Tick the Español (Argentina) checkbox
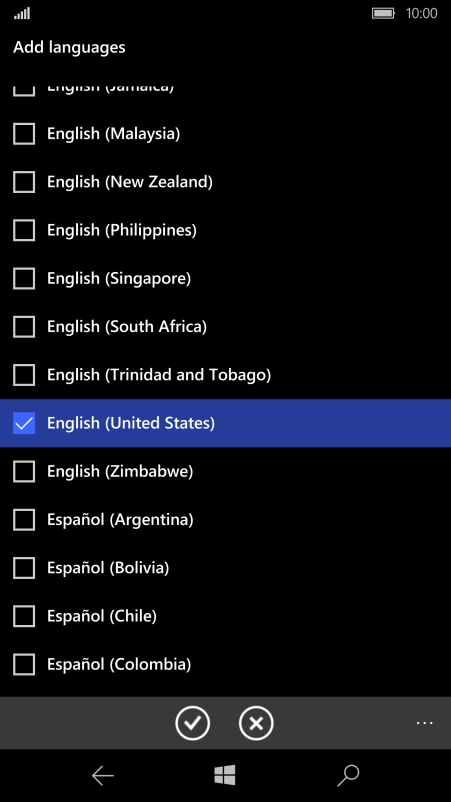451x802 pixels. coord(24,520)
